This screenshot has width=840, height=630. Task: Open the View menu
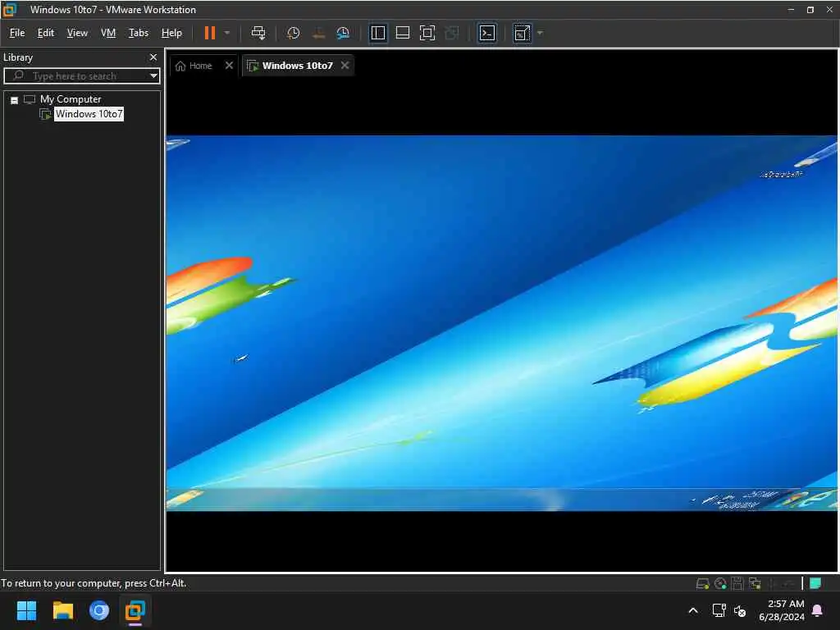(77, 33)
